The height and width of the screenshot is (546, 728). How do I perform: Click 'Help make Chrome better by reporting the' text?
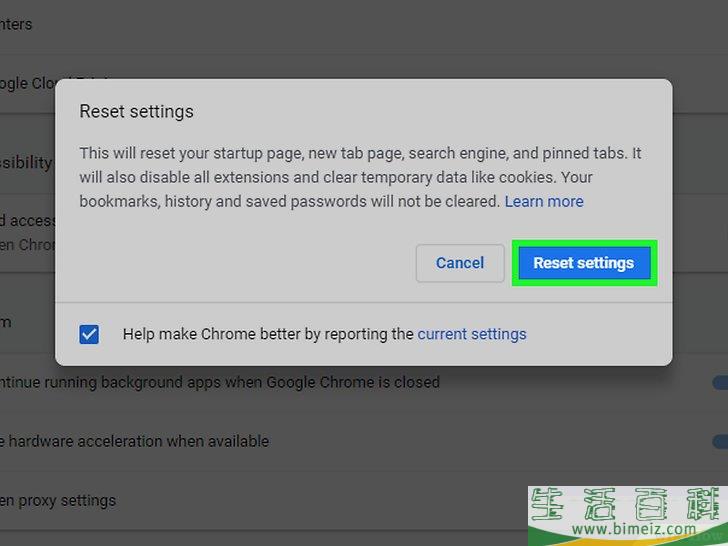click(x=268, y=334)
